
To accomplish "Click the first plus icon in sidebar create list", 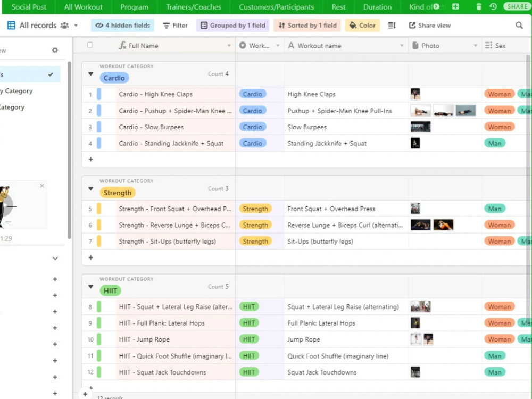I will point(55,279).
